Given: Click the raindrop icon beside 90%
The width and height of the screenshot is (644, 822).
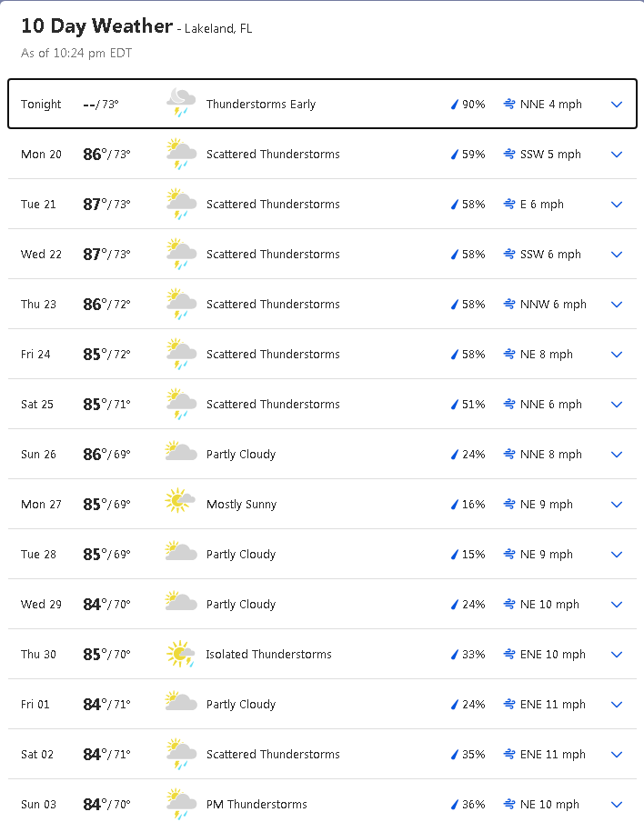Looking at the screenshot, I should pos(455,105).
